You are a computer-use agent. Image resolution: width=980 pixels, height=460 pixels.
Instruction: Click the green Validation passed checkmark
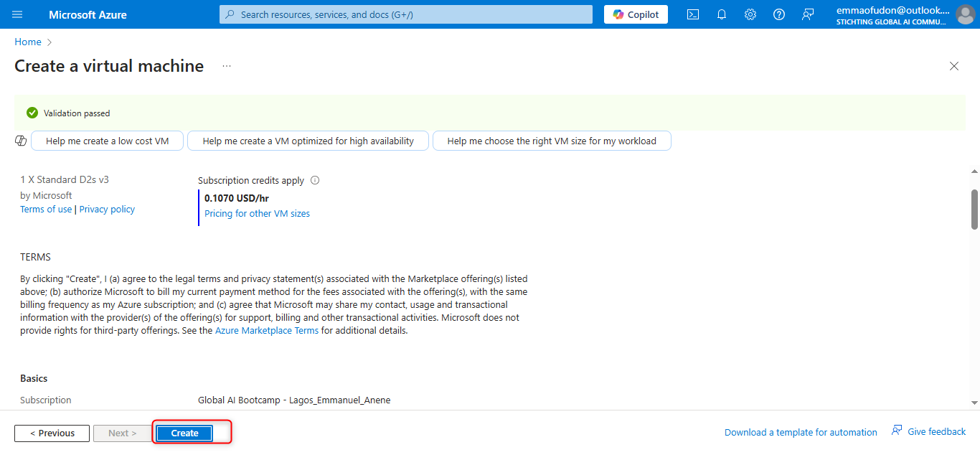[32, 113]
